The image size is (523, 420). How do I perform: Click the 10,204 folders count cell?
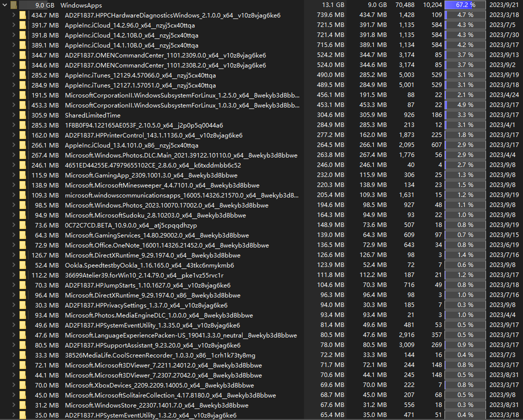(432, 5)
